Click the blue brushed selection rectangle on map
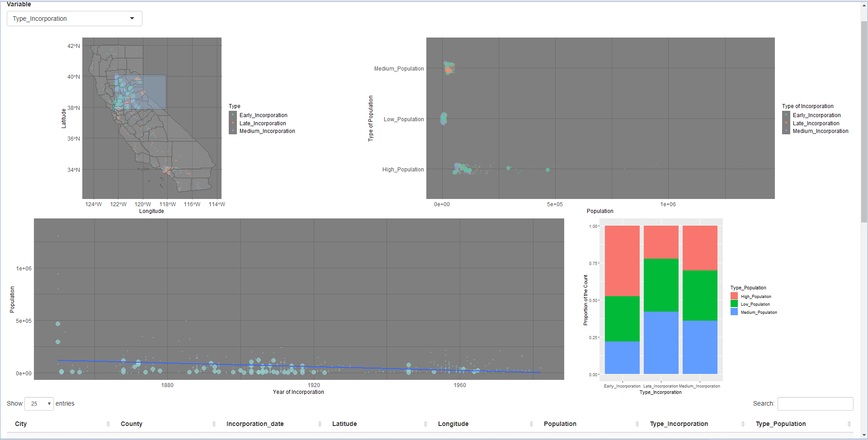This screenshot has width=868, height=440. 140,92
